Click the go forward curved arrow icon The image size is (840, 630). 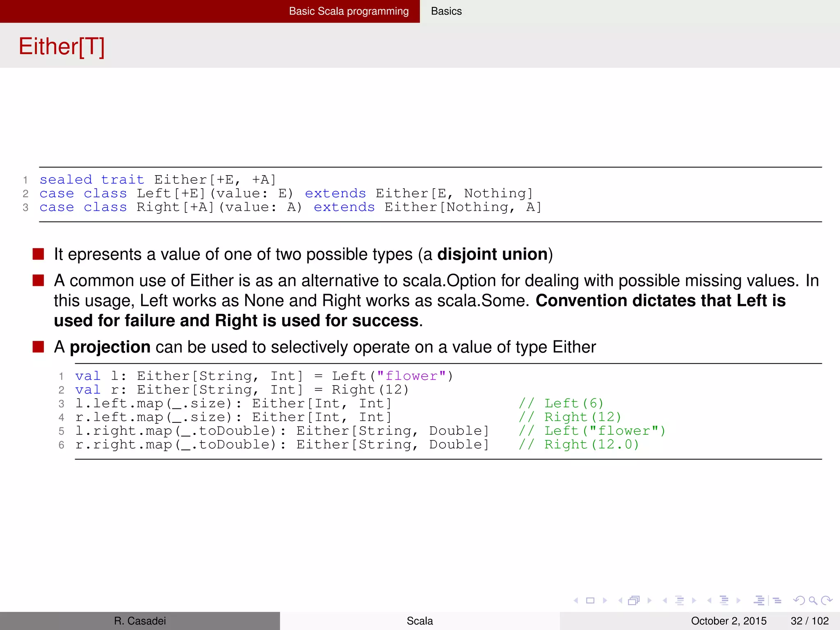point(827,600)
